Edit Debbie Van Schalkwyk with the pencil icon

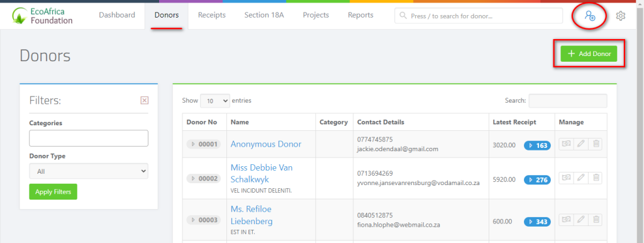point(580,178)
